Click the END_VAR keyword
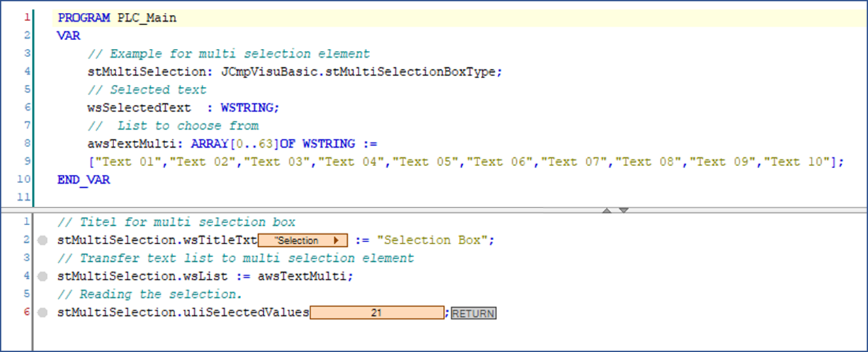The image size is (868, 352). coord(84,180)
